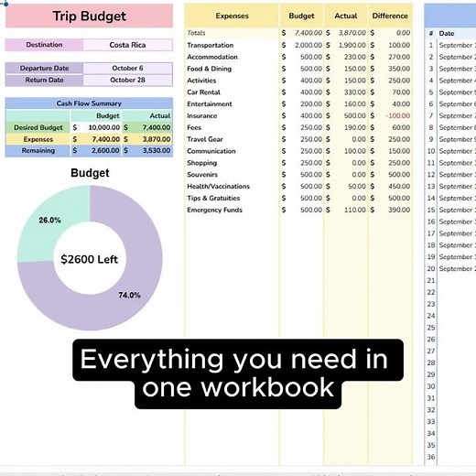Click the Destination label cell
476x476 pixels.
pos(44,45)
